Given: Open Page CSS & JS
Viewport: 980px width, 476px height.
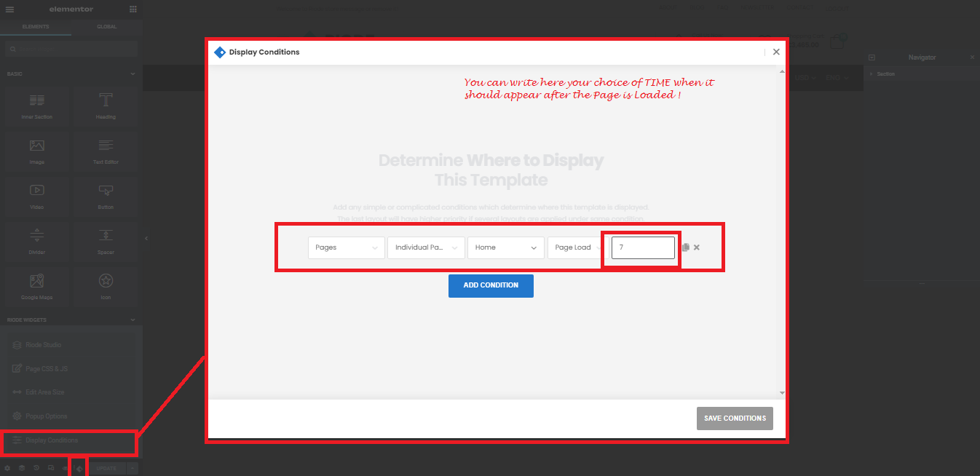Looking at the screenshot, I should (x=71, y=368).
